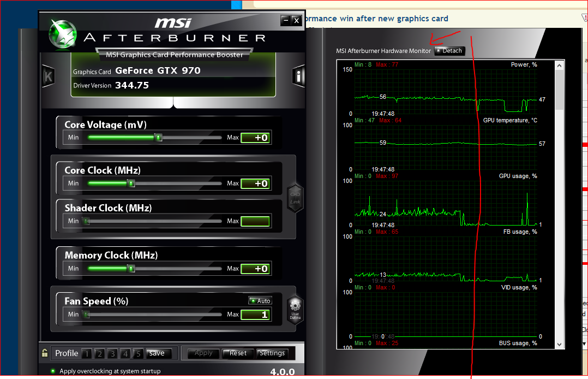Click the "MSI Graphics Card Performance Booster" subtitle
588x379 pixels.
pos(175,55)
